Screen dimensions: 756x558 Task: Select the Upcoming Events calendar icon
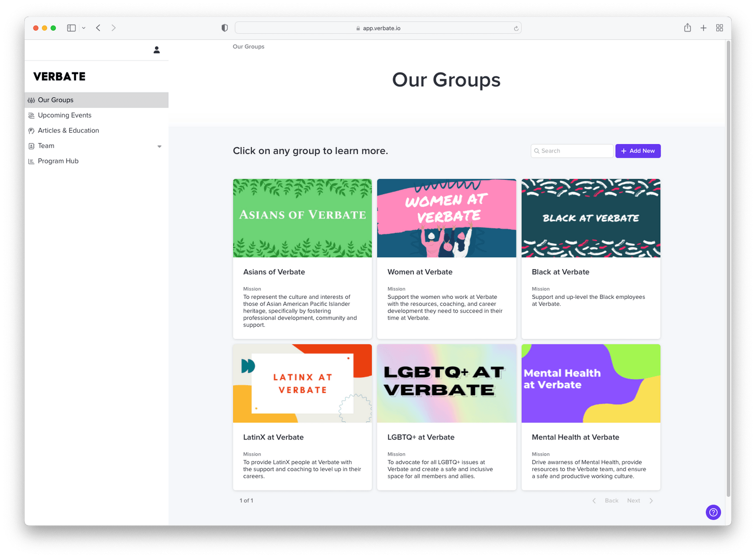[x=31, y=115]
